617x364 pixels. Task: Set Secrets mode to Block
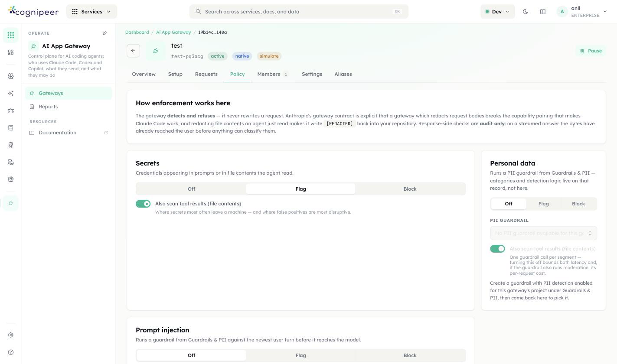(410, 189)
